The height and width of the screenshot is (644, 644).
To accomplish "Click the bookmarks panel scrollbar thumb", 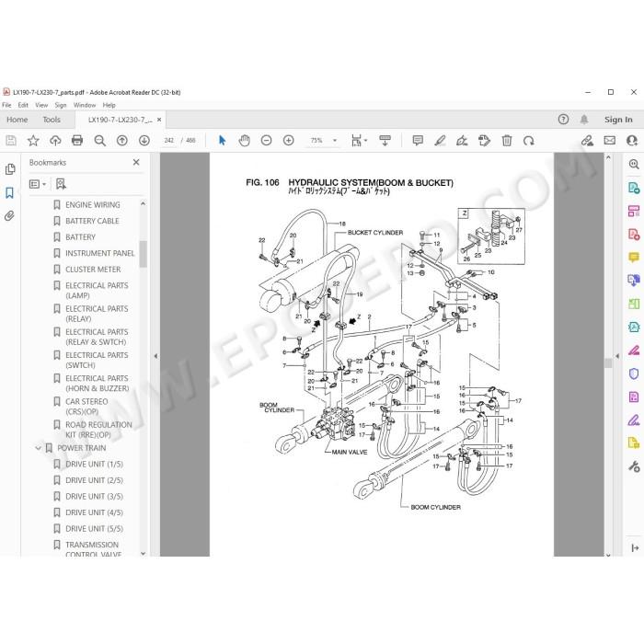I will (143, 254).
